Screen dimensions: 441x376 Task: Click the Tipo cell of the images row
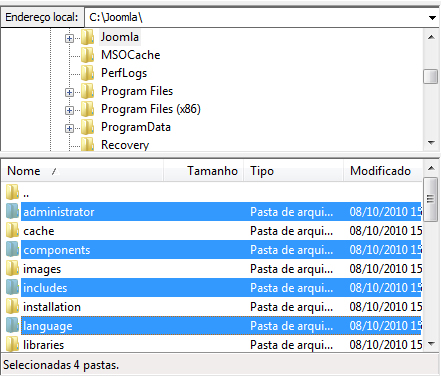click(292, 269)
